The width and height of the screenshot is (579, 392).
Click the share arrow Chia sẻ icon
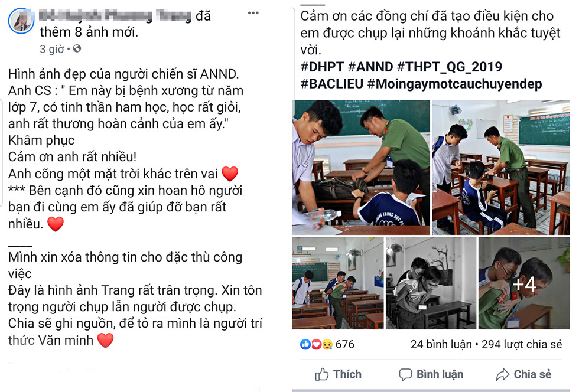tap(502, 374)
